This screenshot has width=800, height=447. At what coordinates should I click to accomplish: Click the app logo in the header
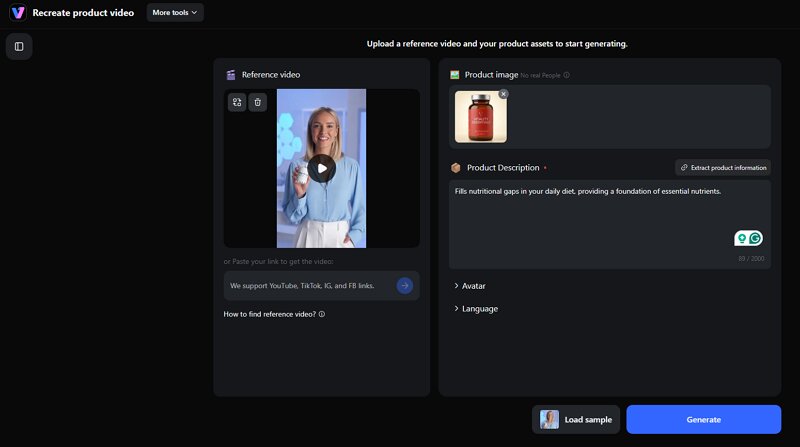(18, 12)
